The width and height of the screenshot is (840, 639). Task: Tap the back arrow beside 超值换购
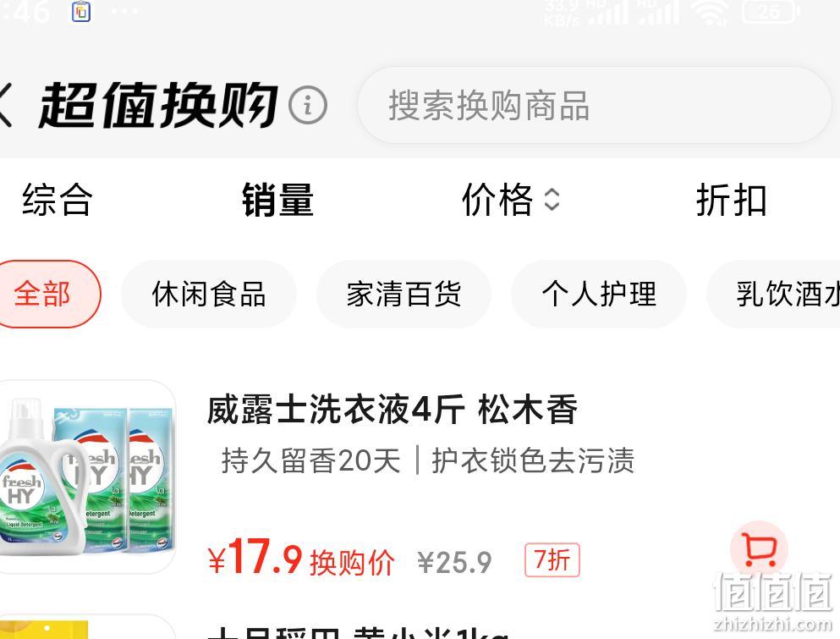tap(4, 105)
